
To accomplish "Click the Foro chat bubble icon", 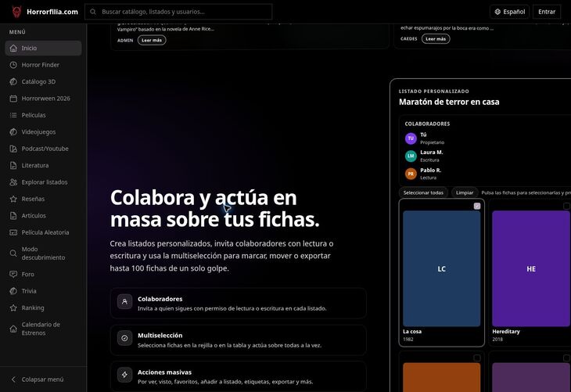I will pos(13,275).
